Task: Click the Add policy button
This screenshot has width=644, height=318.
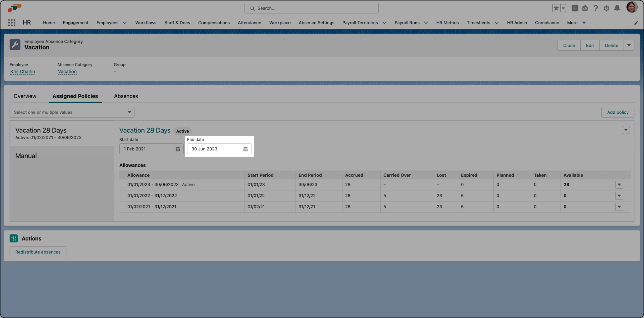Action: point(617,112)
